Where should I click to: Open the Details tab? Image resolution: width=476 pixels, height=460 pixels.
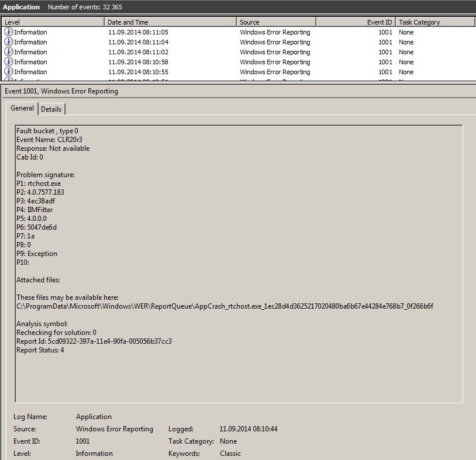pyautogui.click(x=51, y=109)
